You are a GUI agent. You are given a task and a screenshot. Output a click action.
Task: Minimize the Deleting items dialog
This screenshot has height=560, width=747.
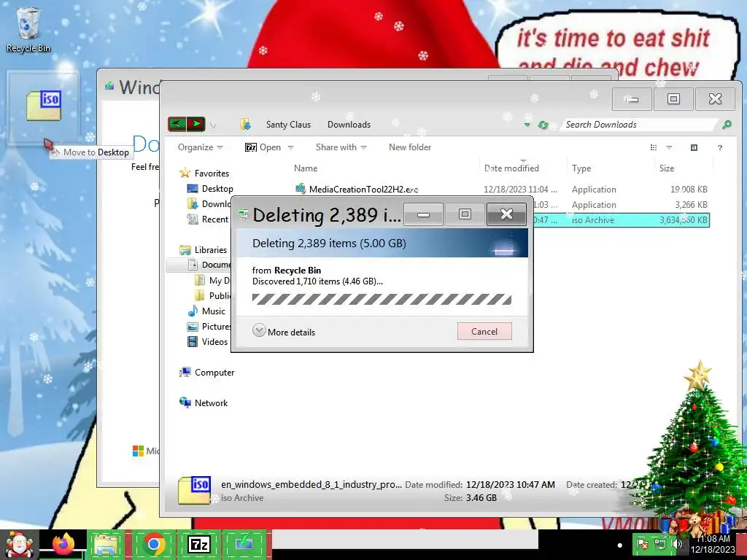(423, 215)
